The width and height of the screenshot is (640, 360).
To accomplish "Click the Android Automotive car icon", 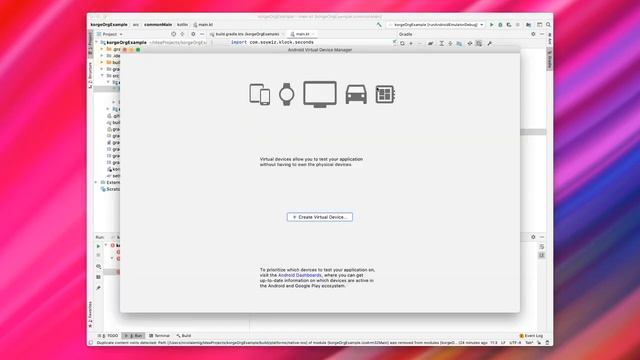I will coord(356,94).
